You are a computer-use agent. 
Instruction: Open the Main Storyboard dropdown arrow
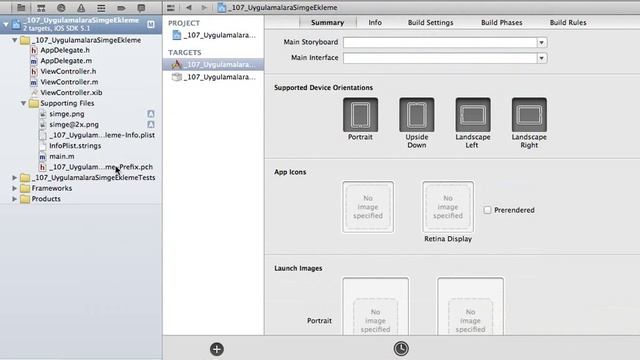pyautogui.click(x=542, y=42)
